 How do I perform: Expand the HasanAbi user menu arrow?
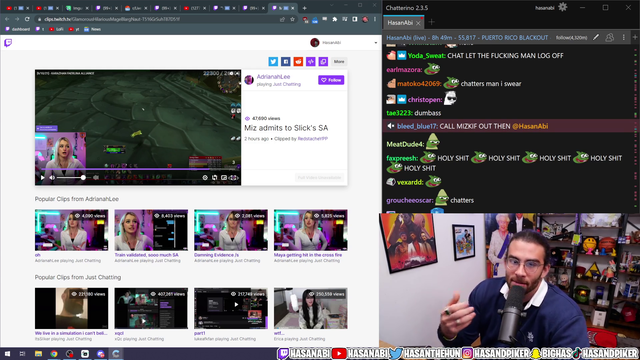[376, 42]
